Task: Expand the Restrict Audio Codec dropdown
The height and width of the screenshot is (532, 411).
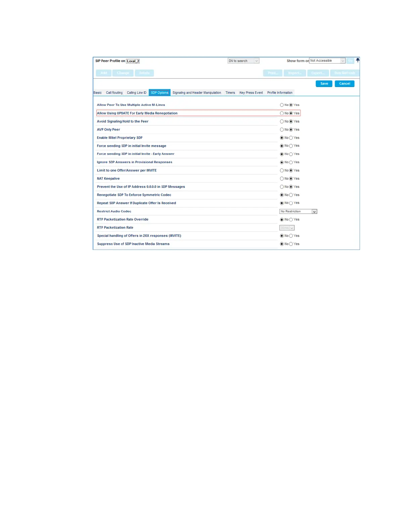Action: (298, 212)
